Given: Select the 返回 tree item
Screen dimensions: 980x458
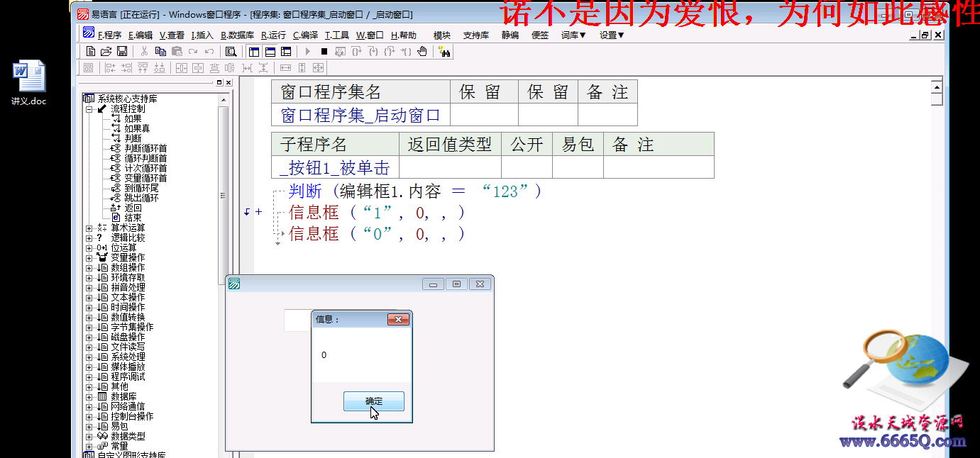Looking at the screenshot, I should (133, 208).
